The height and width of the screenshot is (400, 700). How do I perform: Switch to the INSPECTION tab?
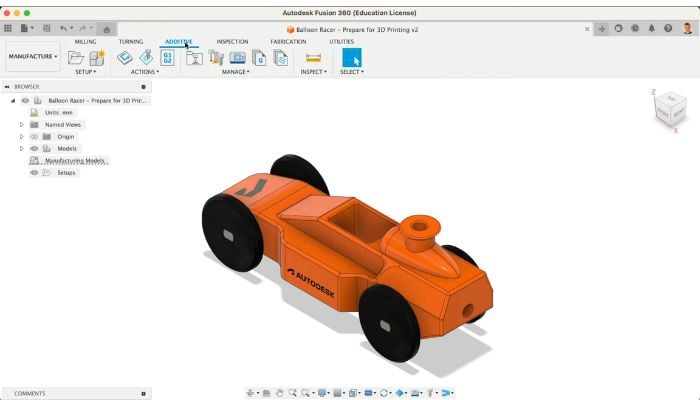232,42
